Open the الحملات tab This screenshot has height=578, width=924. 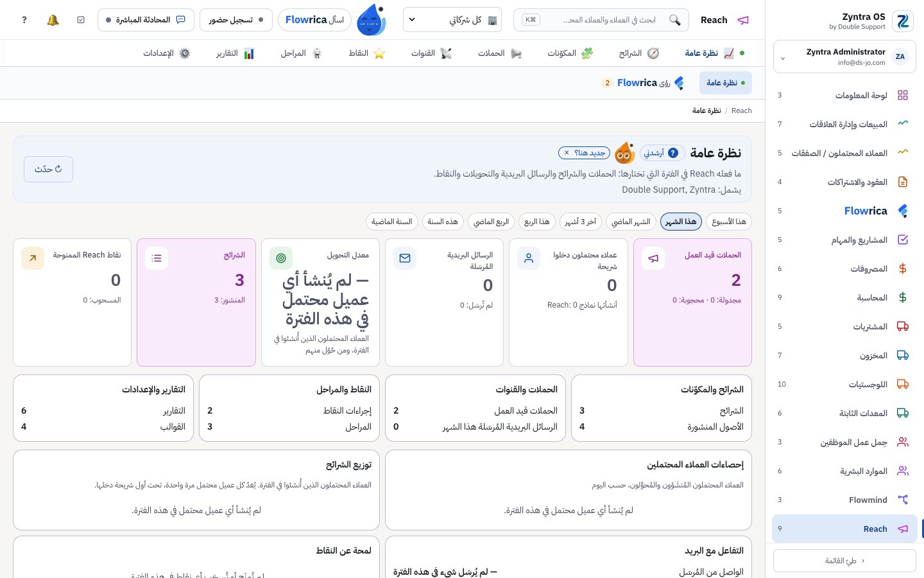pyautogui.click(x=499, y=53)
